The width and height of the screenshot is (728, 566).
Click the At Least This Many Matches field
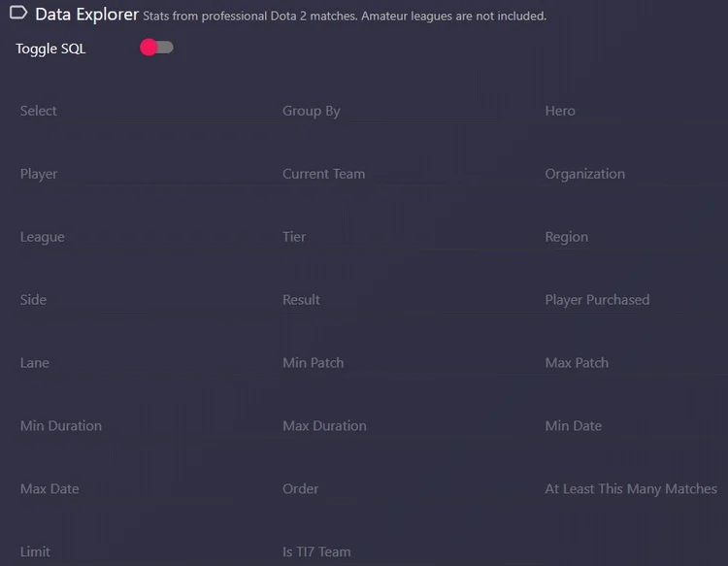tap(635, 489)
